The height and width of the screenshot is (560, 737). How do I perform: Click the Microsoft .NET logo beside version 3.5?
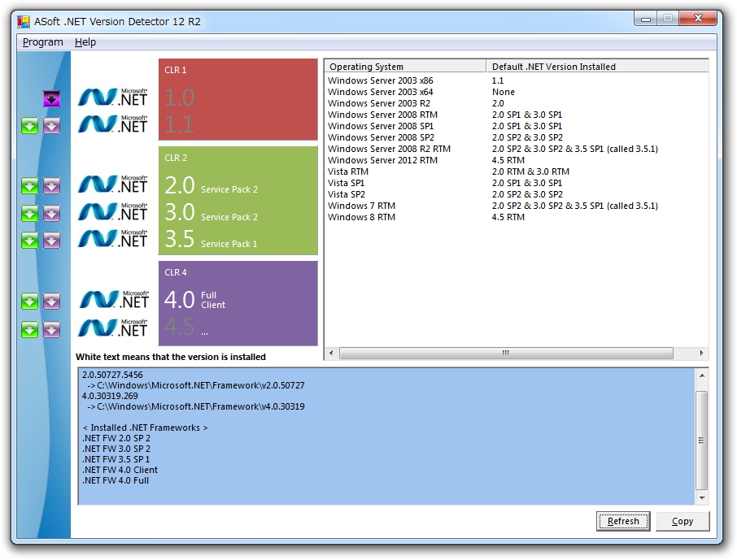(x=113, y=240)
